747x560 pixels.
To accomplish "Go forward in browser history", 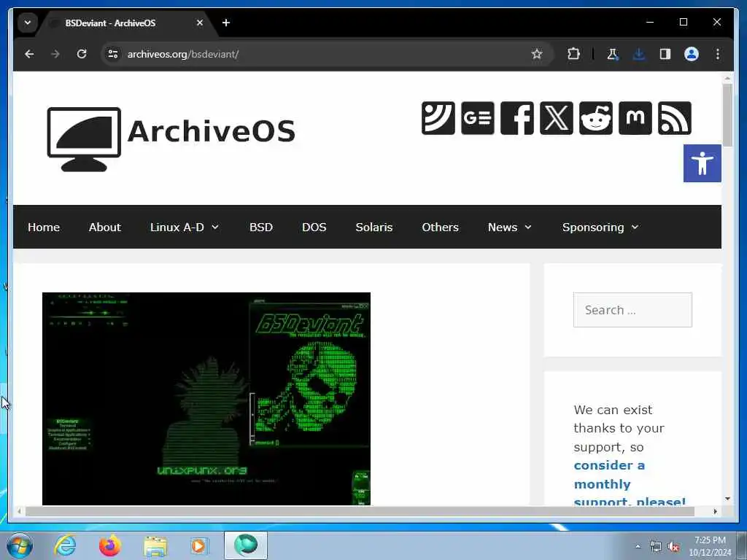I will 55,54.
